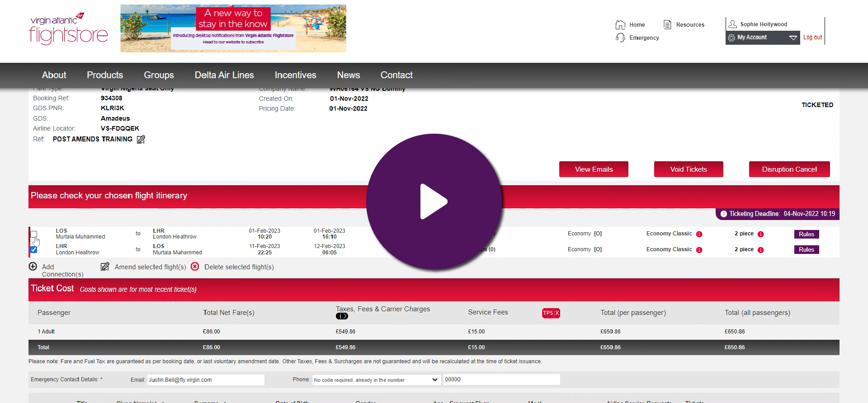
Task: Click the edit icon beside POST AMENDS TRAINING
Action: (x=141, y=140)
